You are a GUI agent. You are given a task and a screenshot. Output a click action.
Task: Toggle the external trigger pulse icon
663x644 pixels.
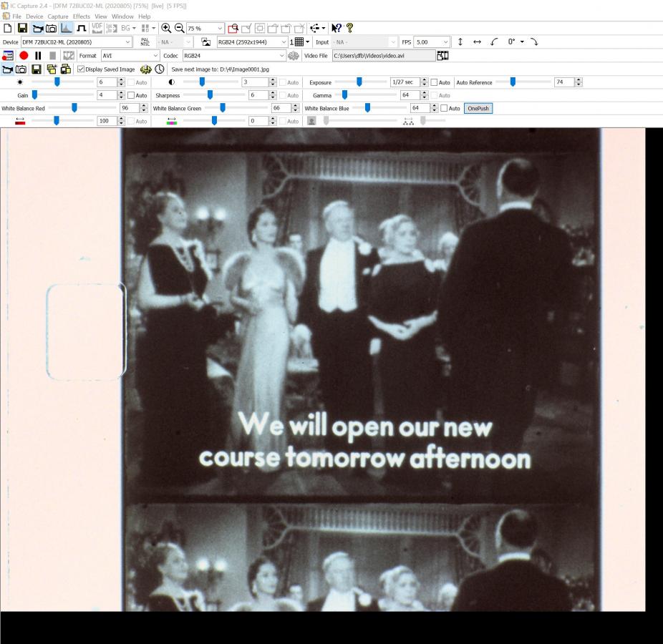tap(82, 29)
